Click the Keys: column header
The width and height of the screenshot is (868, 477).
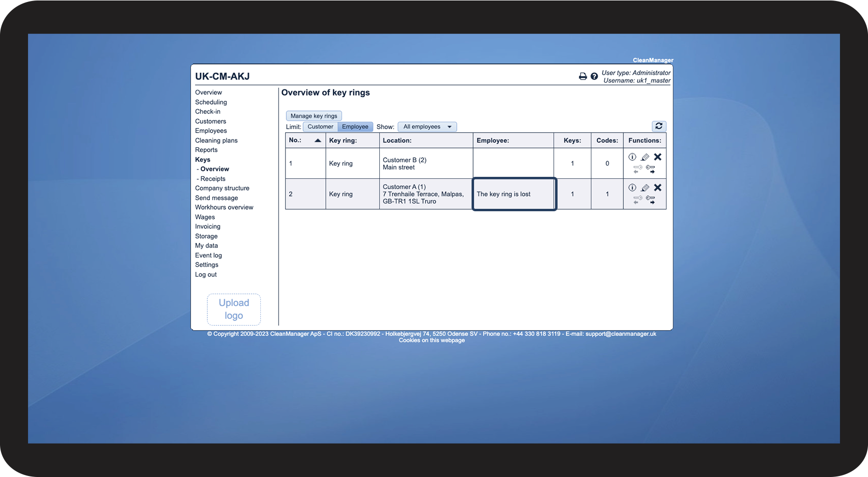coord(572,140)
